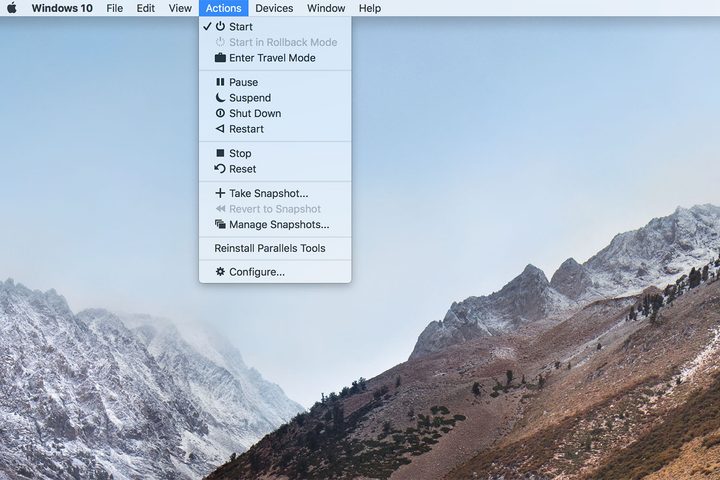Click the square Stop icon
The width and height of the screenshot is (720, 480).
point(220,153)
